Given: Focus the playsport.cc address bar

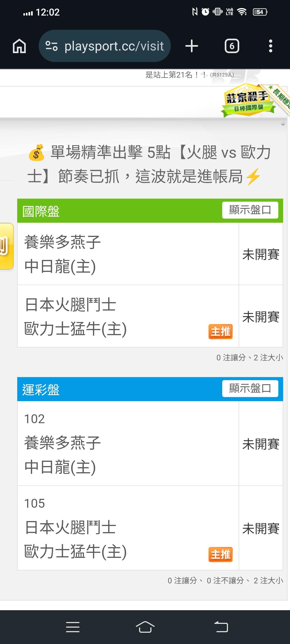Looking at the screenshot, I should tap(114, 46).
